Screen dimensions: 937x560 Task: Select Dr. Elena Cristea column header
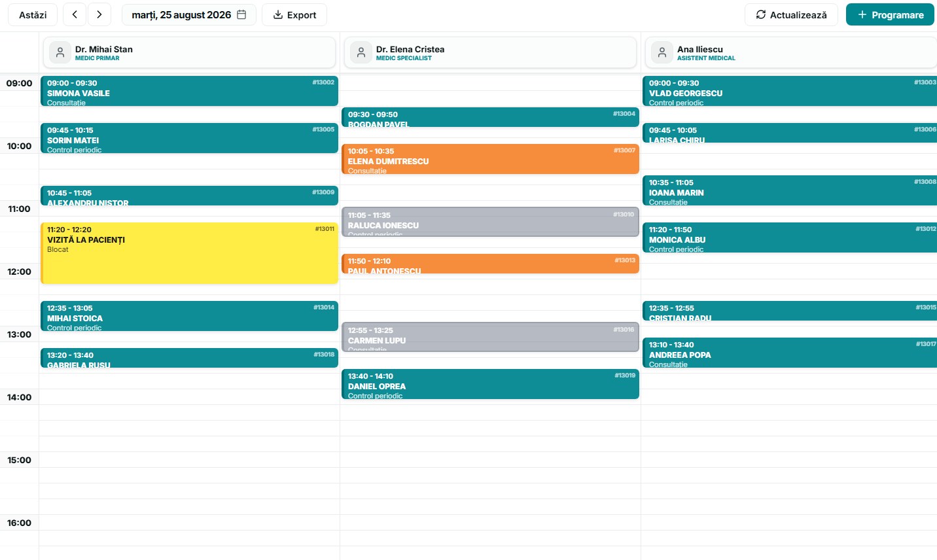(x=490, y=52)
